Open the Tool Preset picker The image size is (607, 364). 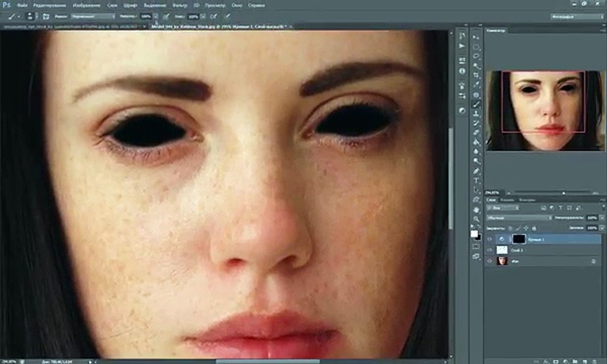coord(13,17)
